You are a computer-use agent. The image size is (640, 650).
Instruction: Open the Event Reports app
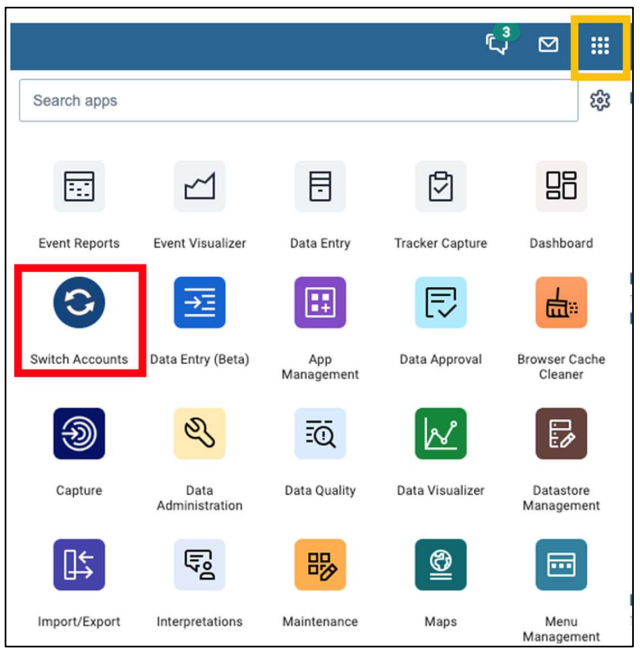point(79,187)
